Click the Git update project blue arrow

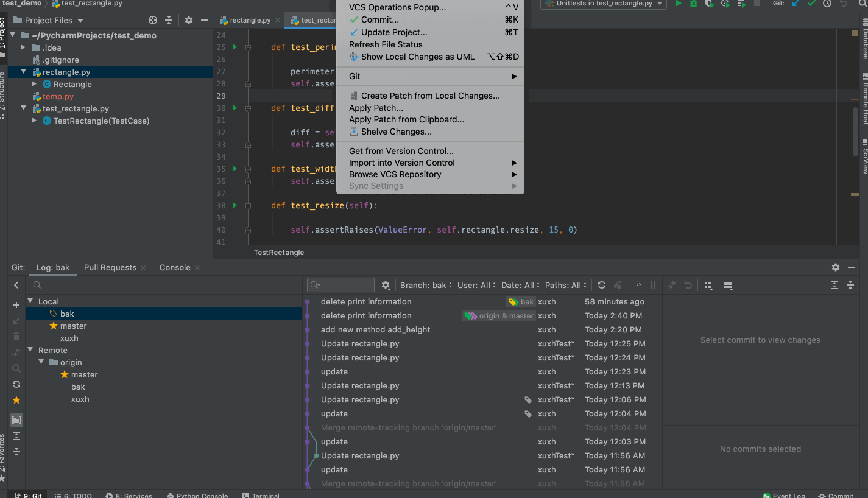pos(796,4)
